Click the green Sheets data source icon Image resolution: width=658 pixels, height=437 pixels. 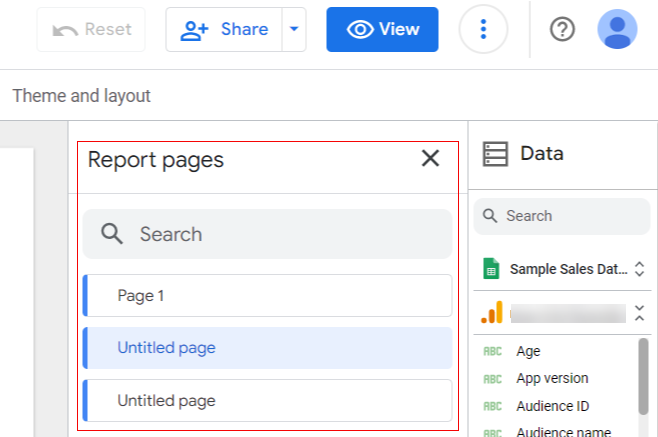click(491, 269)
